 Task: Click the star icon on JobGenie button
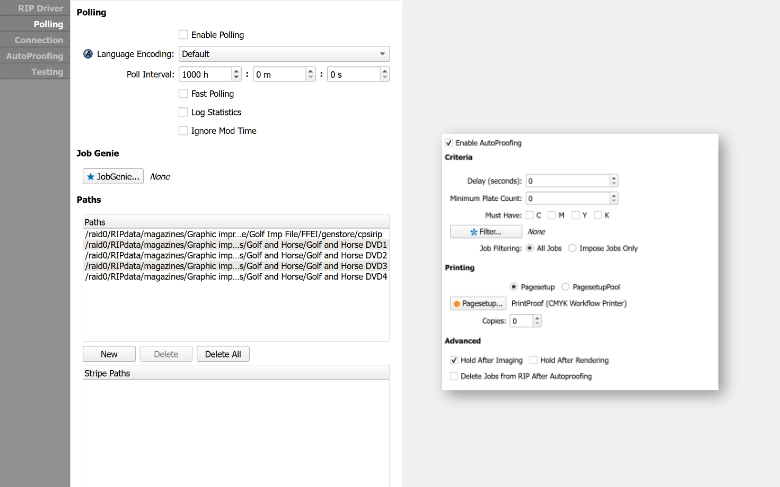[90, 176]
